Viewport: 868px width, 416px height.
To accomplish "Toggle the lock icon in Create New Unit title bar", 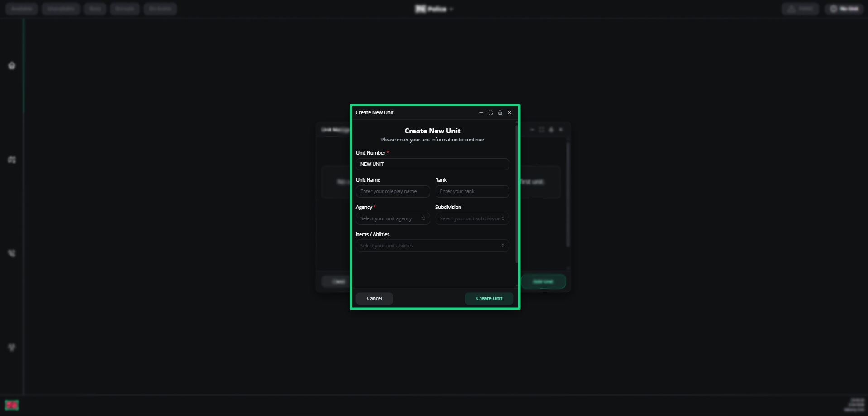I will tap(500, 113).
